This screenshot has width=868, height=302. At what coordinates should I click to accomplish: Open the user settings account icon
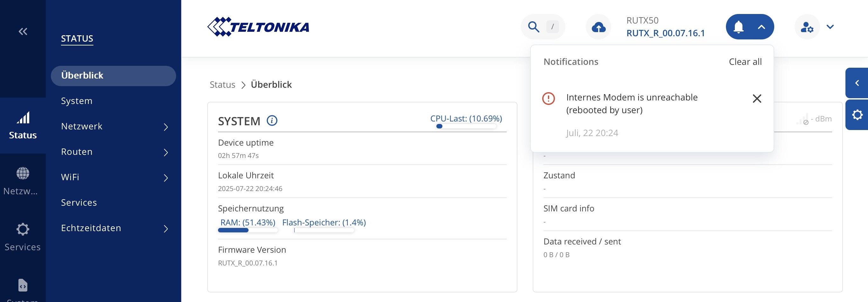(807, 27)
